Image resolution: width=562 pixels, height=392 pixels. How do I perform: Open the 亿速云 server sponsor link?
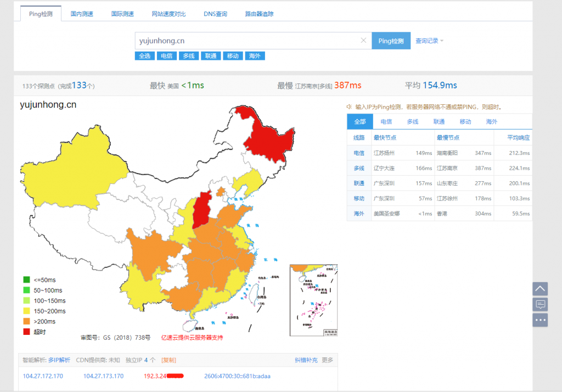tap(192, 338)
